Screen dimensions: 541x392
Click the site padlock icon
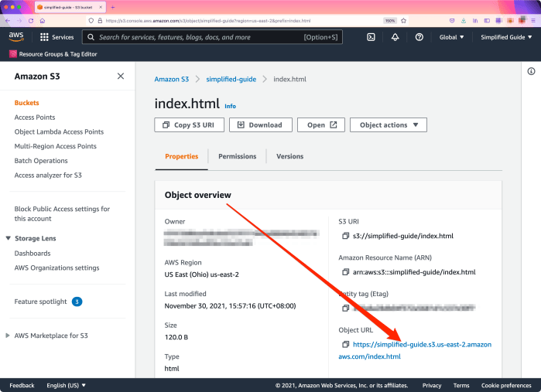(x=100, y=21)
